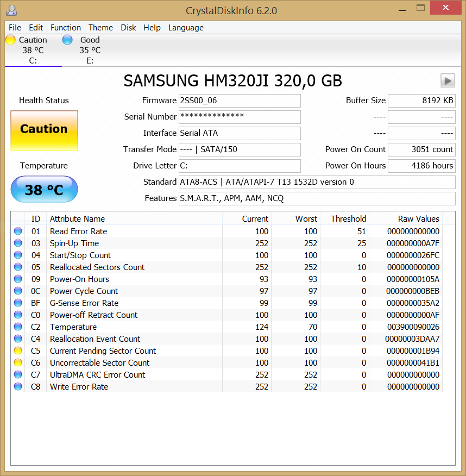Viewport: 466px width, 476px height.
Task: Click the status orb for Power Cycle Count
Action: 18,291
